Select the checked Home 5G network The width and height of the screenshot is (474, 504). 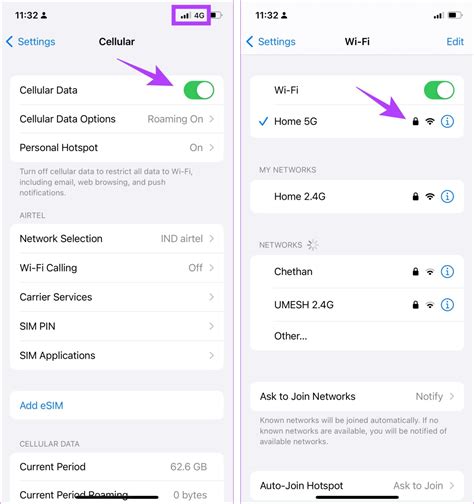(357, 121)
